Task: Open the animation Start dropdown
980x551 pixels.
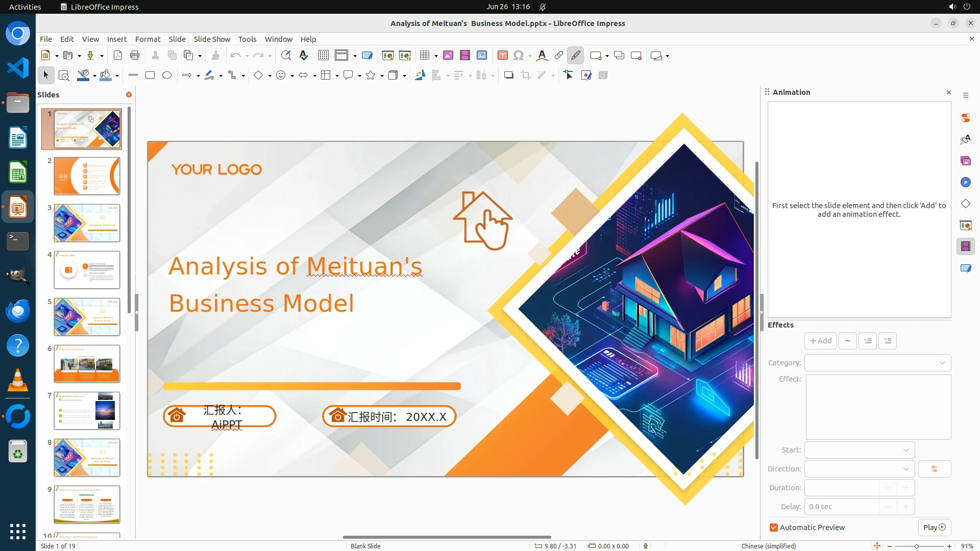Action: [x=860, y=450]
